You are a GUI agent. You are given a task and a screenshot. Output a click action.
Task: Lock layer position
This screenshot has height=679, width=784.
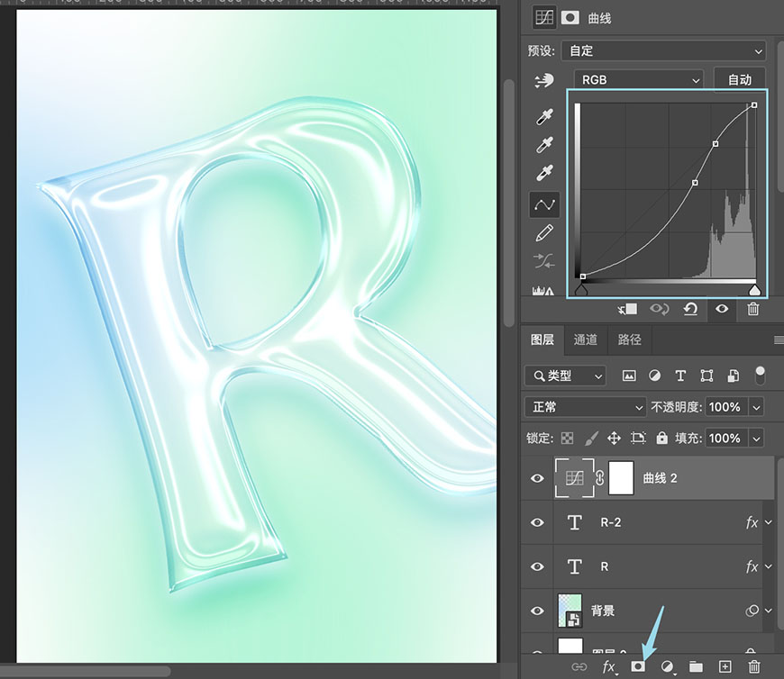point(614,439)
